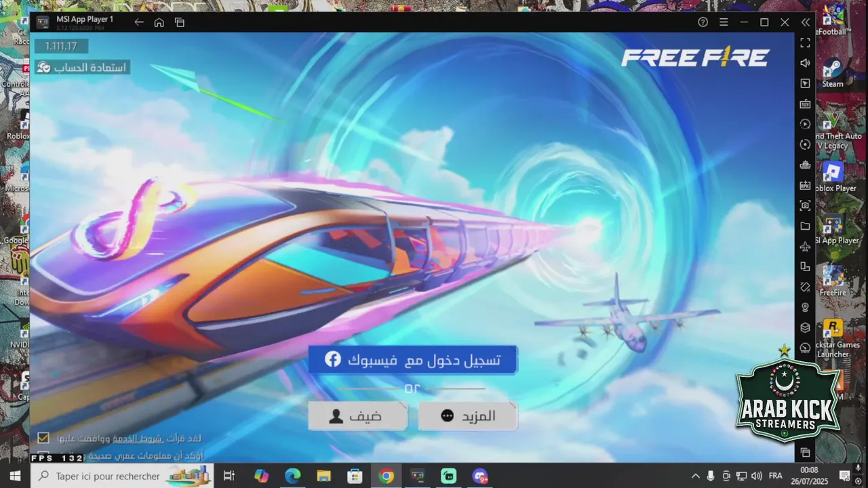Click the eco mode gauge icon
Image resolution: width=868 pixels, height=488 pixels.
(805, 348)
